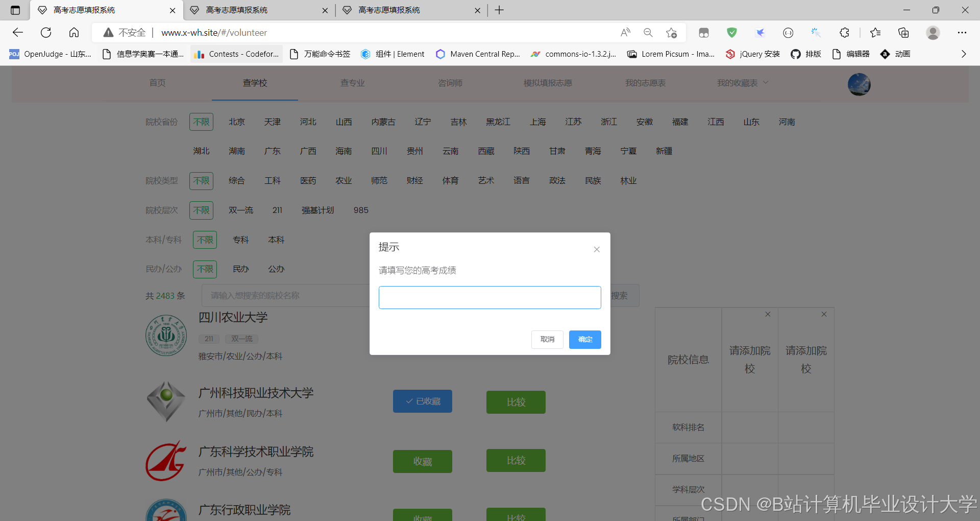Remove second 请添加院校 comparison column
The height and width of the screenshot is (521, 980).
click(824, 314)
